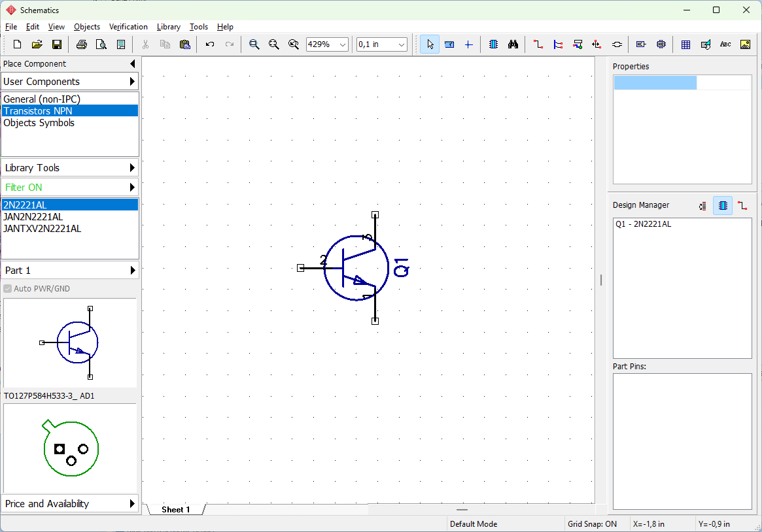Switch to Sheet 1 tab

click(x=176, y=509)
